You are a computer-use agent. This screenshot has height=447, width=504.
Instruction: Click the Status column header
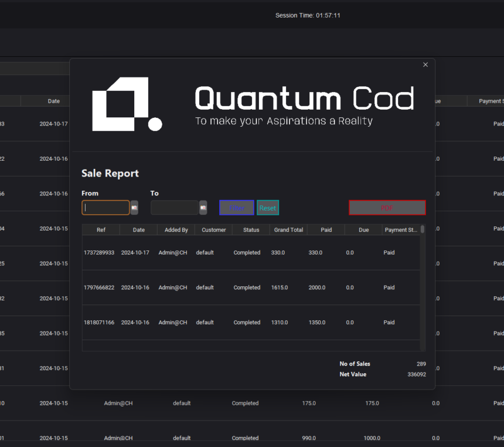point(251,230)
